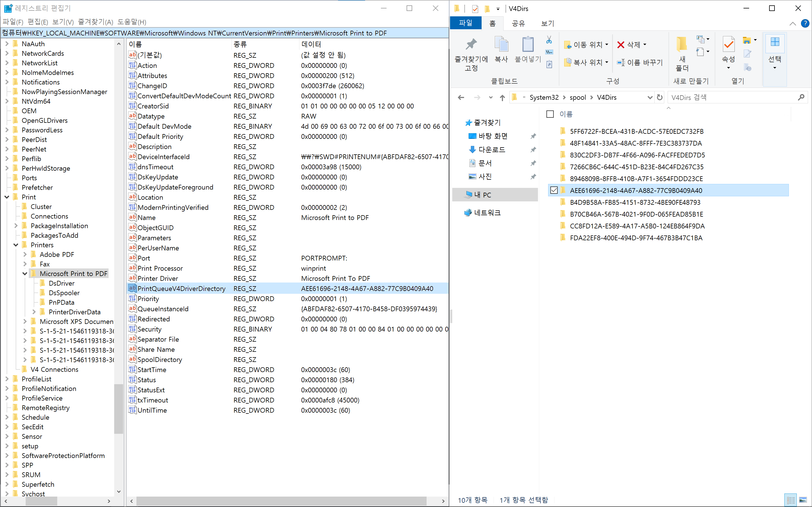Open Explorer help question mark icon
The image size is (812, 507).
[805, 23]
